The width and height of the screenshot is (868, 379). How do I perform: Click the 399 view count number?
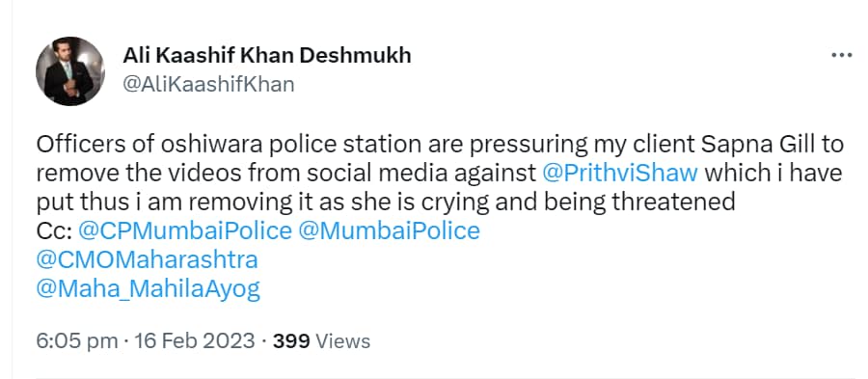click(291, 340)
